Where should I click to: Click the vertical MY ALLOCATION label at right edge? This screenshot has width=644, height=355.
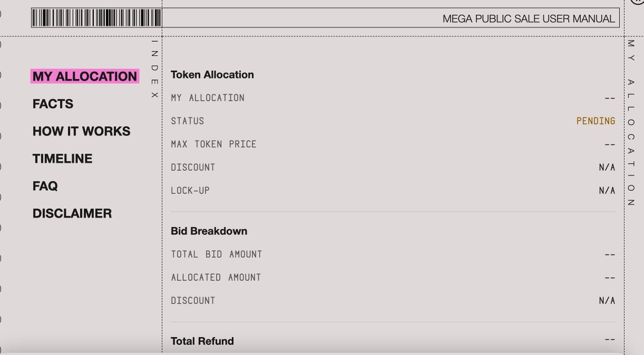[x=631, y=123]
